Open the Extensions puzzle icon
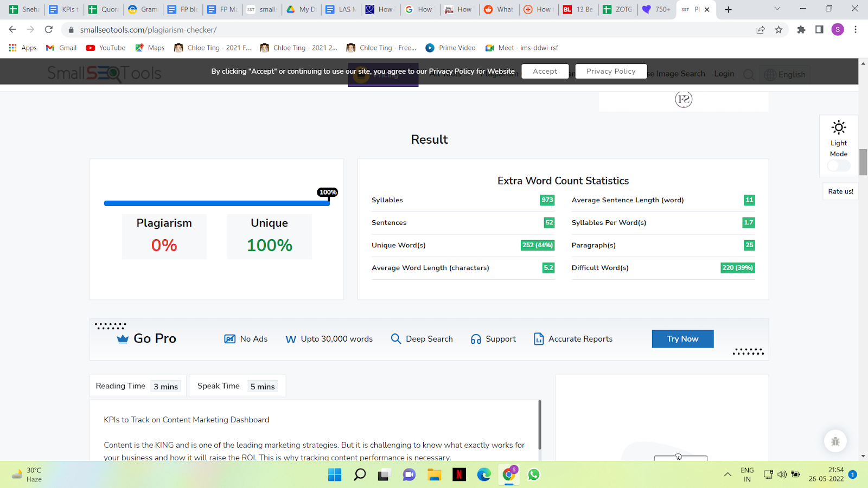The image size is (868, 488). coord(801,30)
